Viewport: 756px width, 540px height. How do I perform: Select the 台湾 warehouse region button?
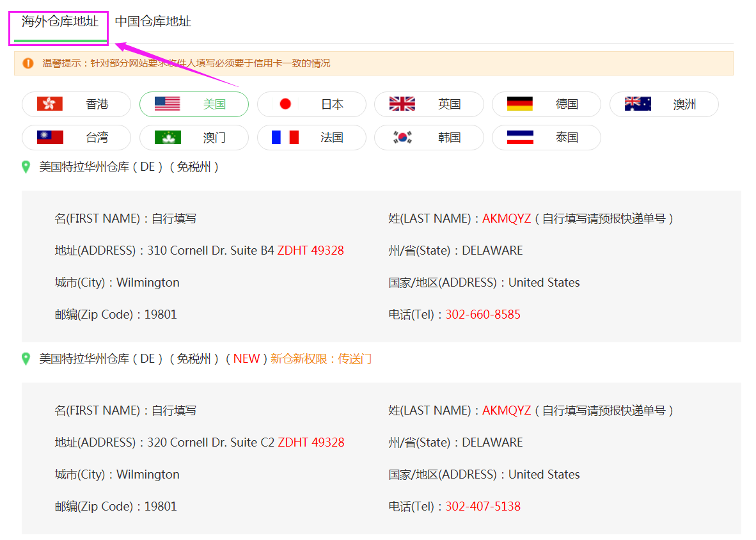76,138
